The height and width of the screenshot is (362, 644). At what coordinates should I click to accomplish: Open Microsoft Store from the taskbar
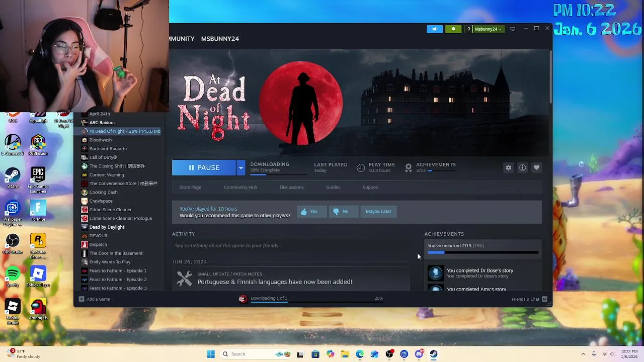(315, 354)
